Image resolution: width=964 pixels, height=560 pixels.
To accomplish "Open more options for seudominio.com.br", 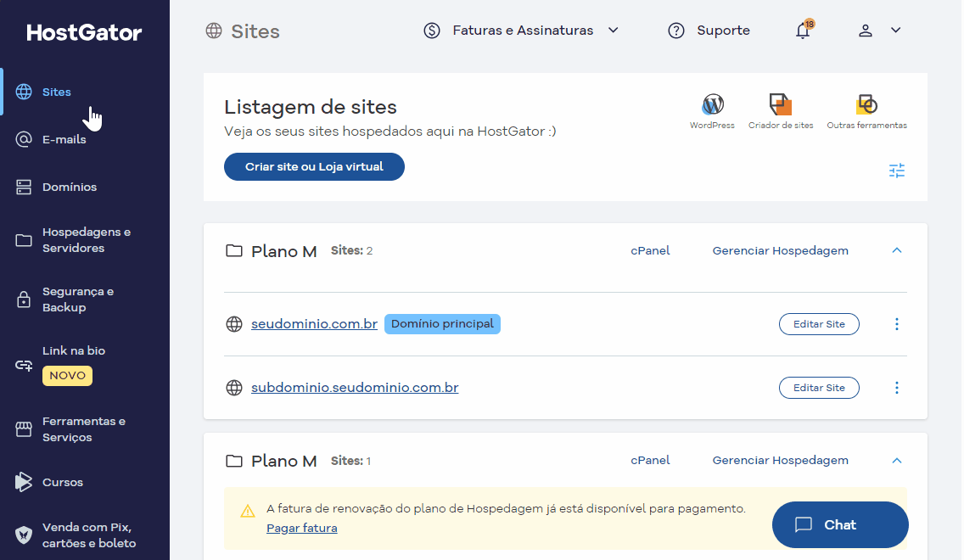I will click(x=897, y=324).
